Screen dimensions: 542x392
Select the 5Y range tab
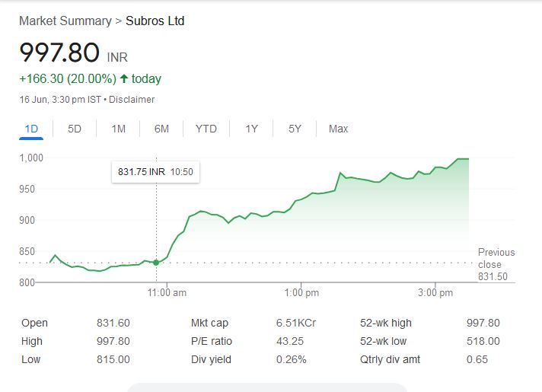295,129
